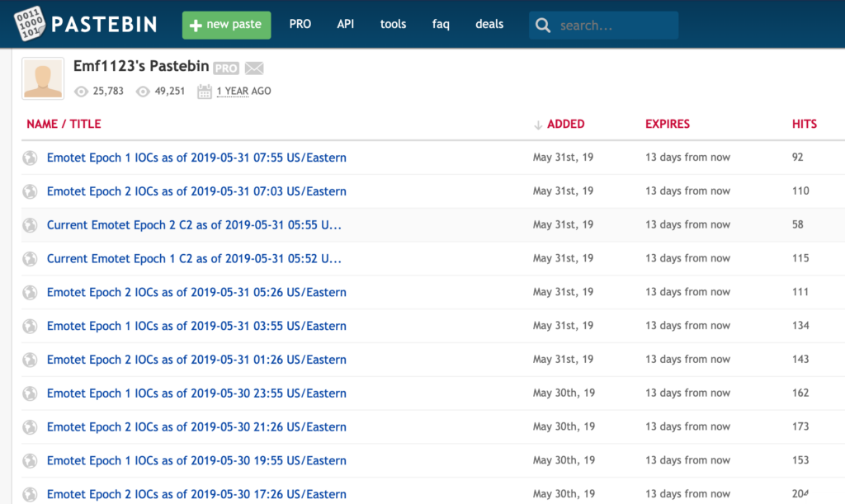Open the deals menu item
The image size is (845, 504).
489,24
